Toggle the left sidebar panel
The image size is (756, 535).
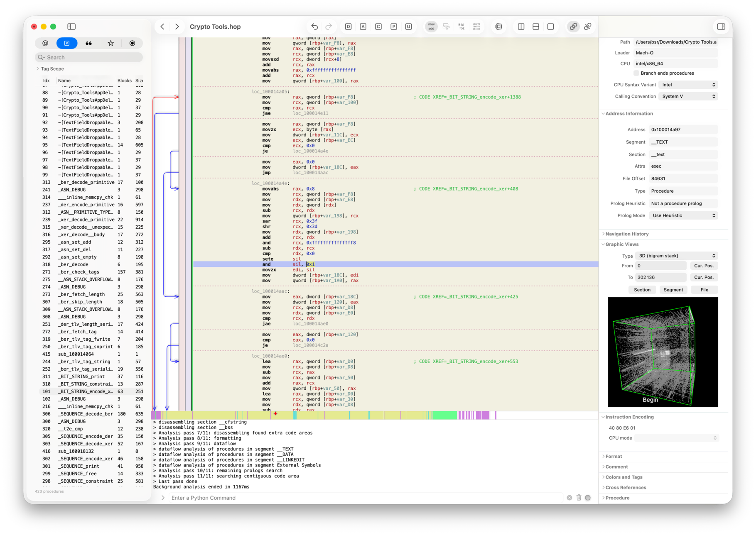click(x=71, y=27)
